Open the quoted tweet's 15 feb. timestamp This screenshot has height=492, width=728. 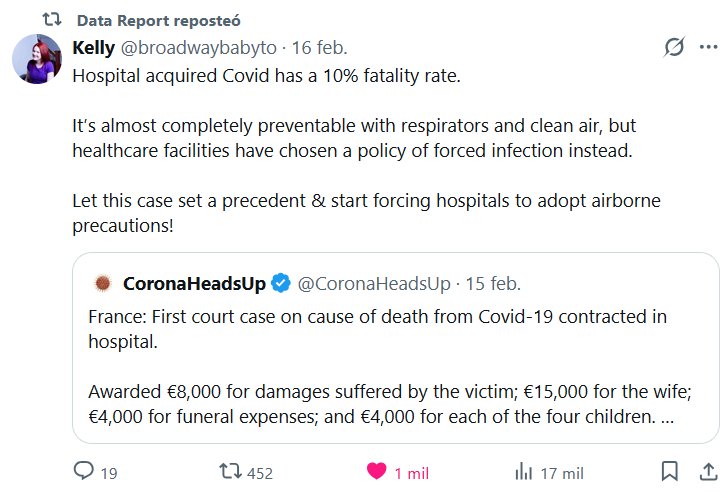[x=492, y=284]
